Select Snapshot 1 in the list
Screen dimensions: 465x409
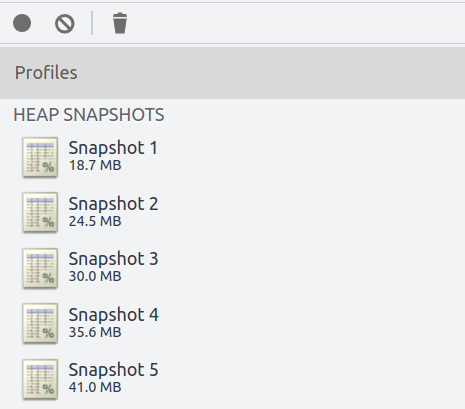[232, 157]
